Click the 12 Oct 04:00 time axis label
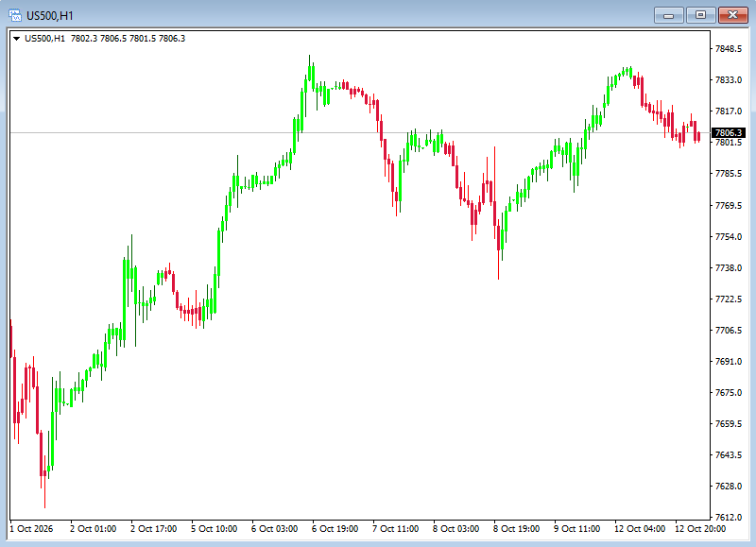This screenshot has height=547, width=756. click(640, 529)
